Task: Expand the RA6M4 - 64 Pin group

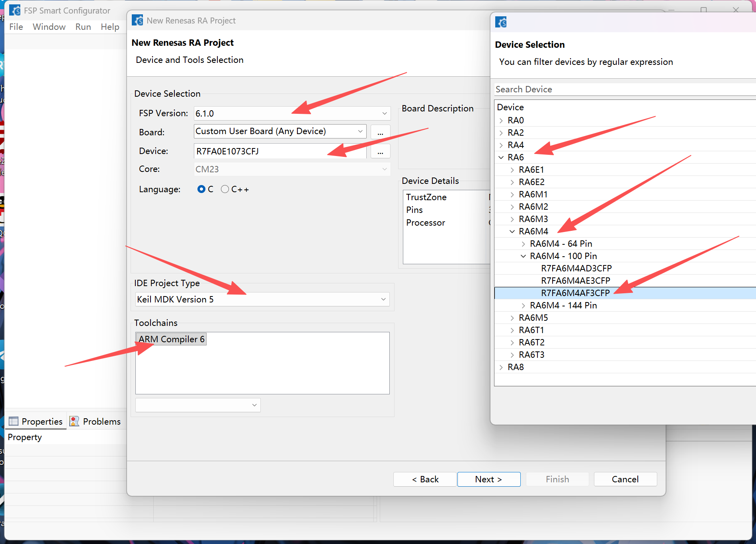Action: (x=524, y=244)
